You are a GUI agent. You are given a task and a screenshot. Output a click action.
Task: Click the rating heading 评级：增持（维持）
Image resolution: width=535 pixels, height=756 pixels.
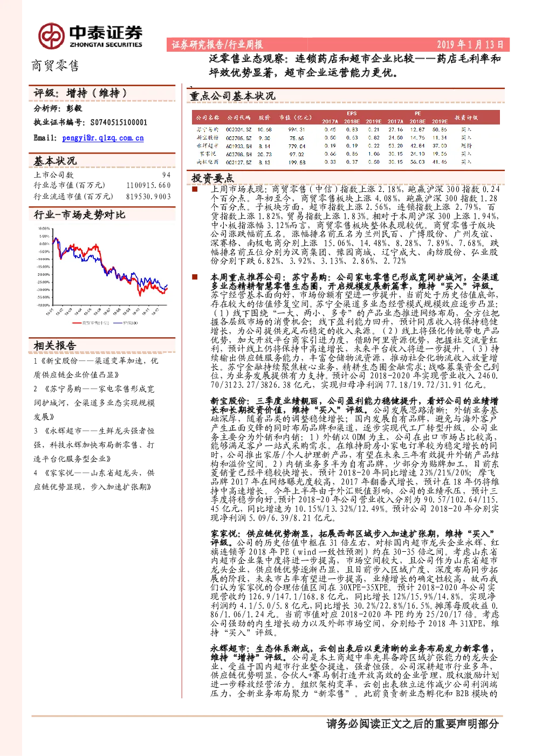click(x=80, y=93)
